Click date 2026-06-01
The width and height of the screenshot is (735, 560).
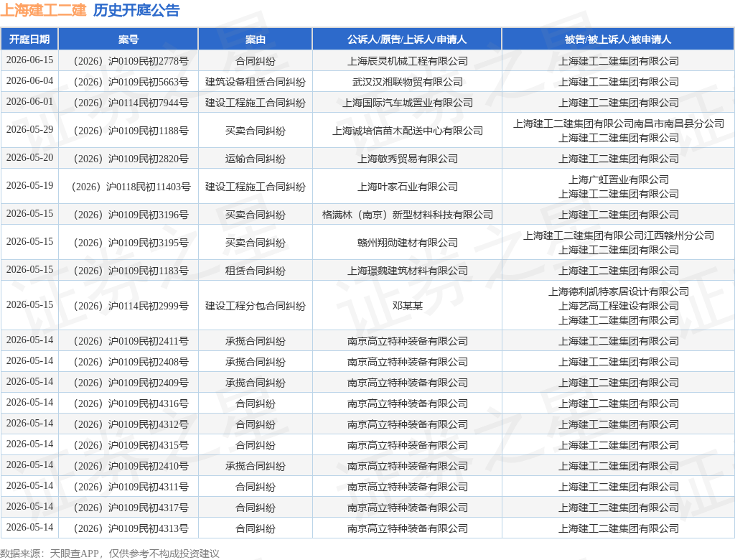29,102
